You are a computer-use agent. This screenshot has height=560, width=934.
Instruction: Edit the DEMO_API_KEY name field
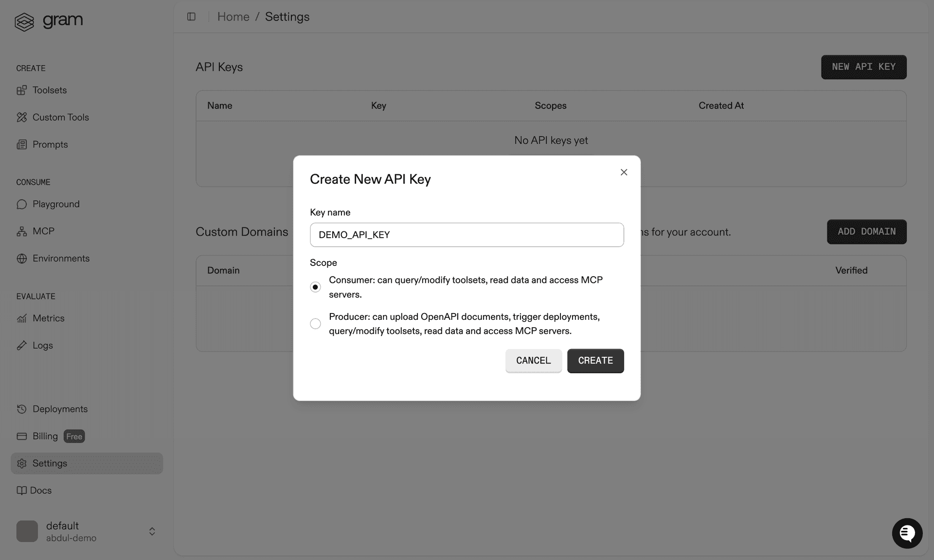pos(467,235)
